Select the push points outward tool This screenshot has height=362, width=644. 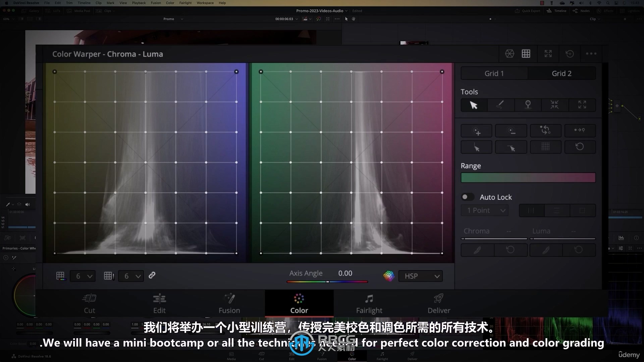tap(582, 105)
